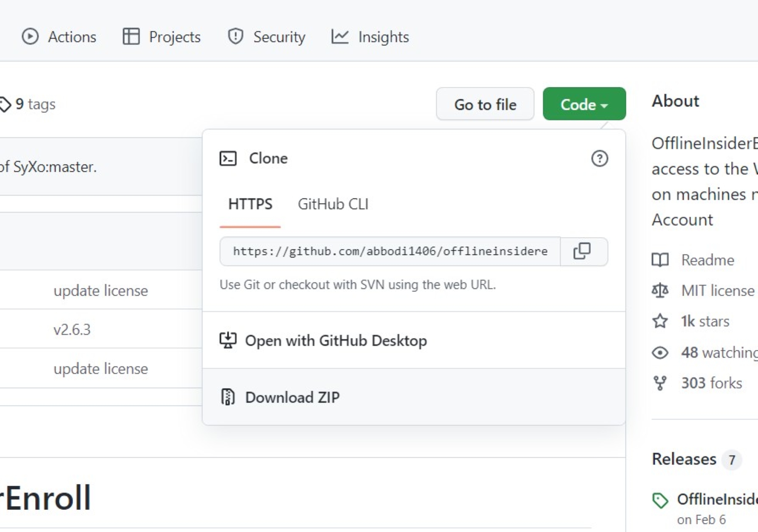Click the SyXo:master text
Image resolution: width=758 pixels, height=532 pixels.
(55, 167)
